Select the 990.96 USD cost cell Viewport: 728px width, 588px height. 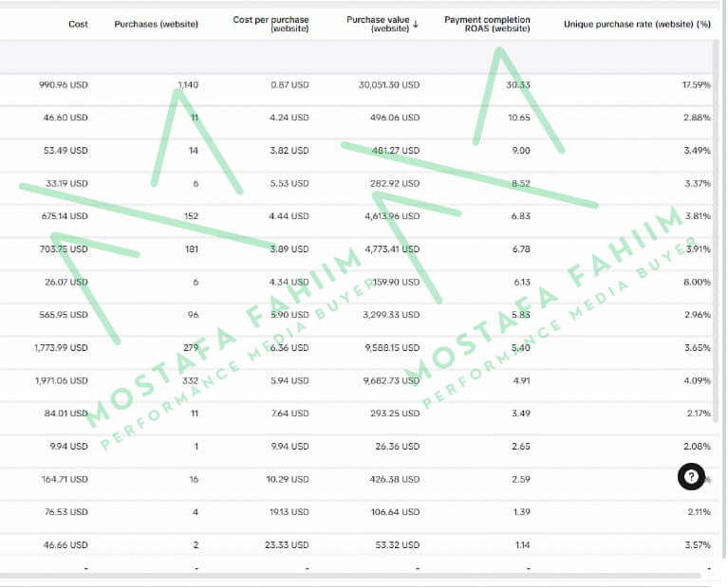64,85
